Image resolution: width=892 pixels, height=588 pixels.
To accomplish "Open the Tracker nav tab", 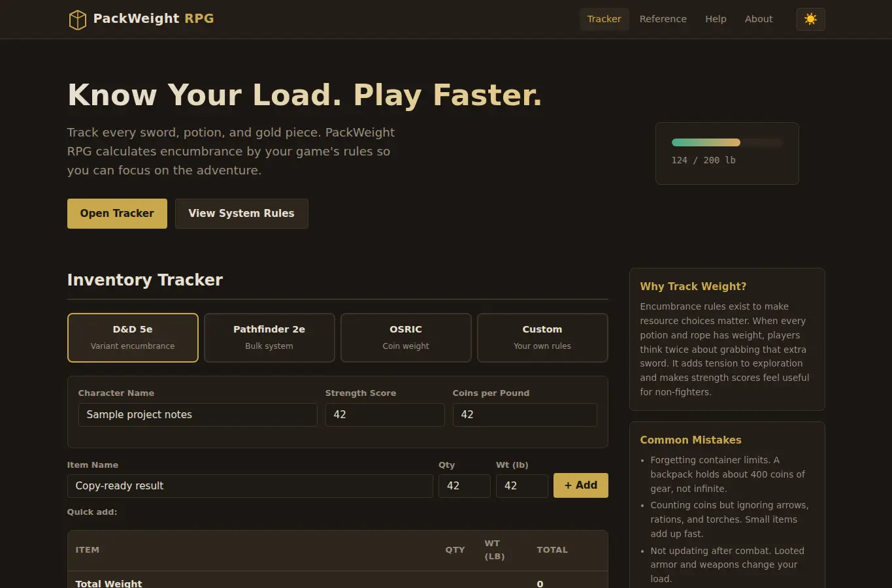I will tap(604, 19).
